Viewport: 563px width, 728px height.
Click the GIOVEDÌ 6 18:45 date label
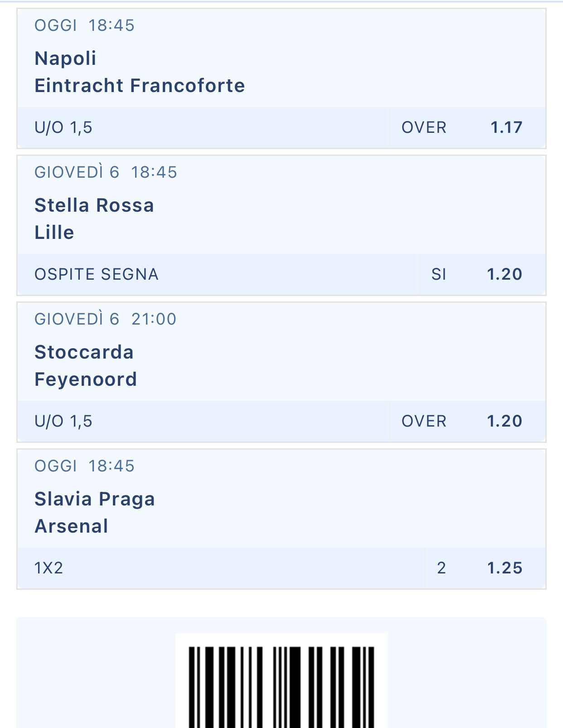tap(105, 172)
